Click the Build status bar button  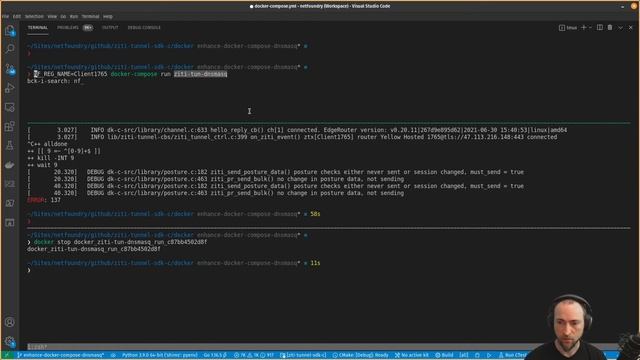pyautogui.click(x=444, y=355)
